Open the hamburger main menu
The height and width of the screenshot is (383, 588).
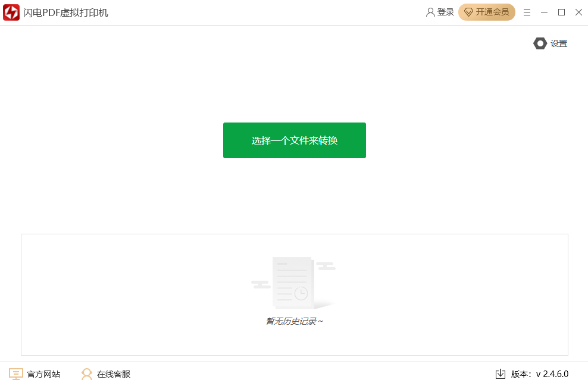[527, 12]
